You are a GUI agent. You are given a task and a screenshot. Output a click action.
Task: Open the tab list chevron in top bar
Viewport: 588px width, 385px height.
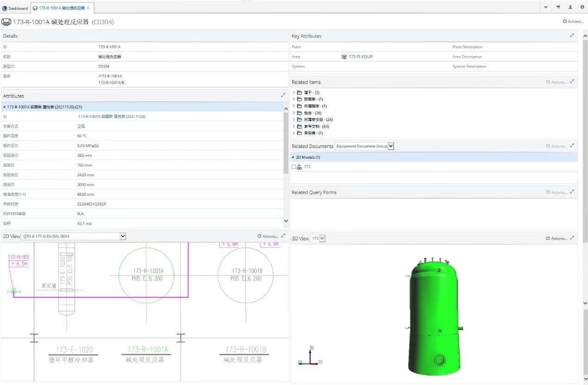click(546, 7)
